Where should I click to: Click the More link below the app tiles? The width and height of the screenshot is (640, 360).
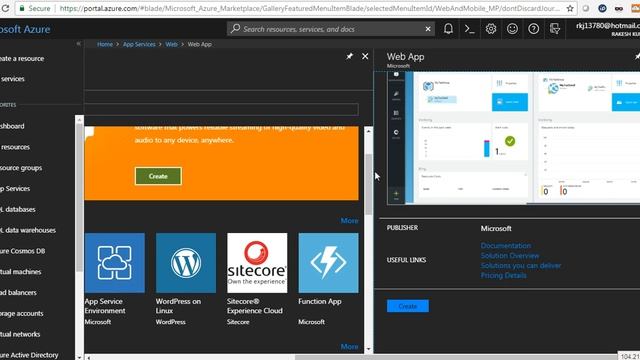click(349, 347)
